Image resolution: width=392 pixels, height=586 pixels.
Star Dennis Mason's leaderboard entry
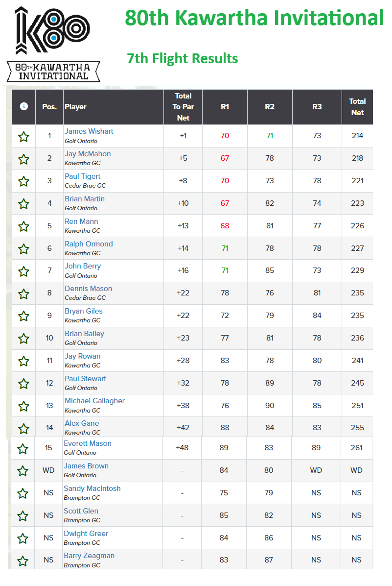[x=24, y=294]
